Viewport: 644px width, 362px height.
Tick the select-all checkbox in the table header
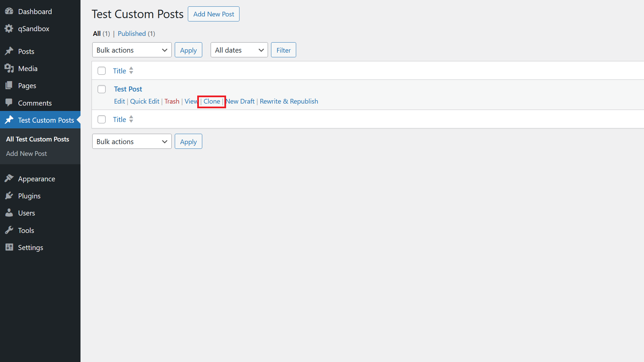pyautogui.click(x=102, y=71)
